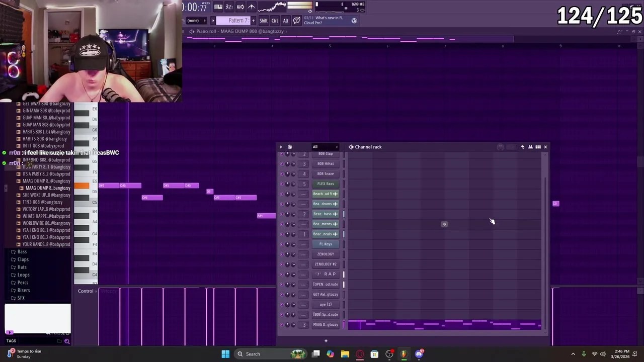Mute the FLEX Bass channel
The image size is (644, 362).
coord(281,184)
